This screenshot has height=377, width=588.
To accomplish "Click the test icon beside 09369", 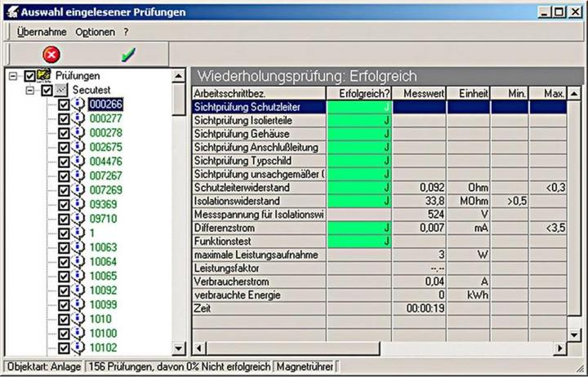I will (78, 204).
